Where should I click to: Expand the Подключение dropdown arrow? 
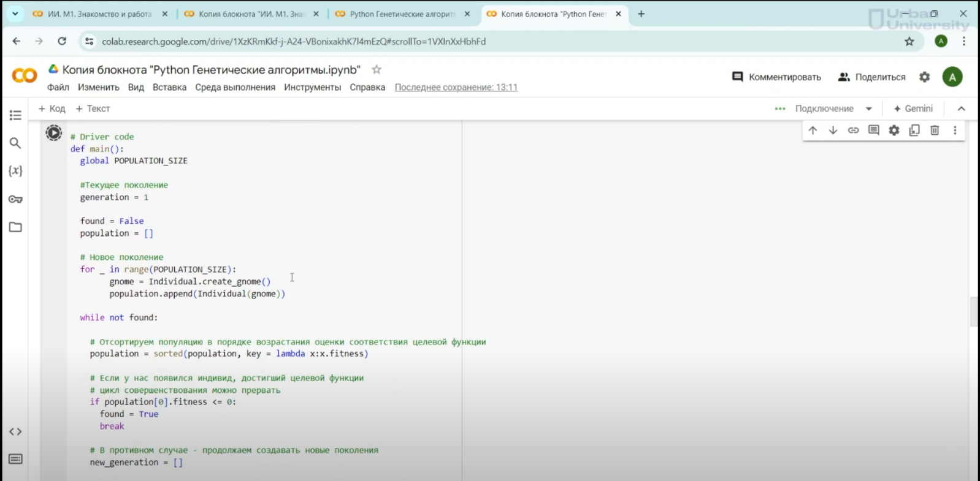869,108
